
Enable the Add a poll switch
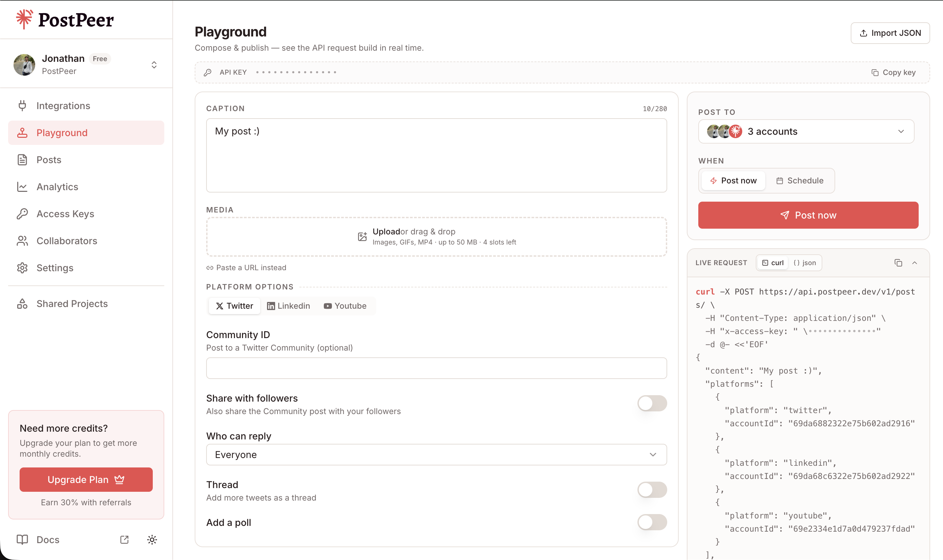(x=652, y=522)
